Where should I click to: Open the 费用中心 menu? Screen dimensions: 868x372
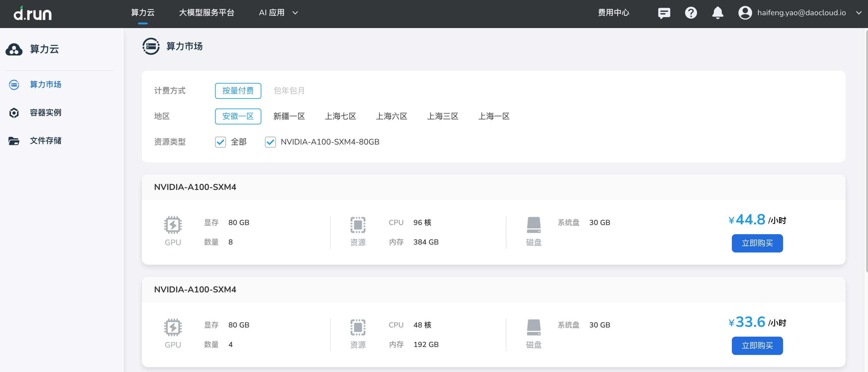point(613,13)
